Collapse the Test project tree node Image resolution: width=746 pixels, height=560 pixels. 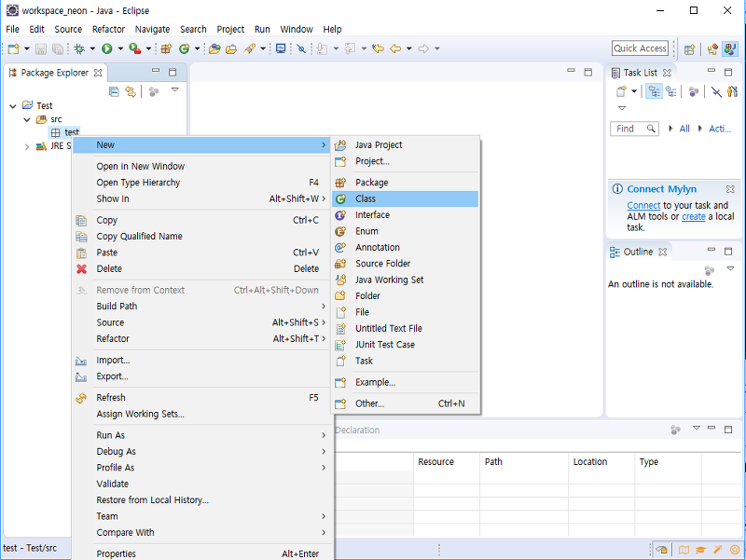tap(13, 106)
